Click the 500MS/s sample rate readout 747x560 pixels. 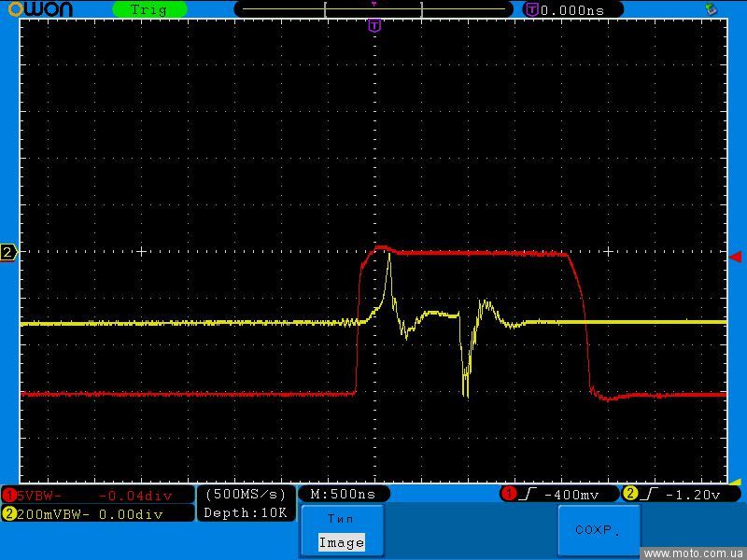[247, 494]
